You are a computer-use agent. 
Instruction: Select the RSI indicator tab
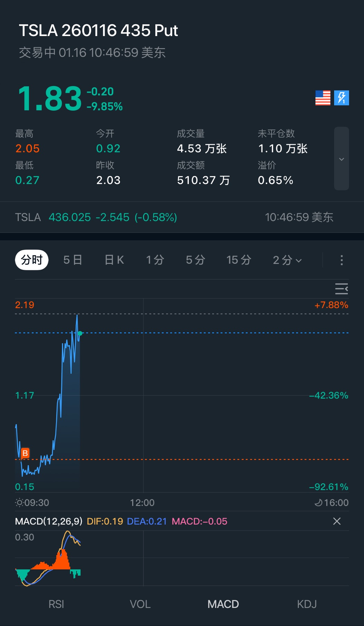pos(56,604)
